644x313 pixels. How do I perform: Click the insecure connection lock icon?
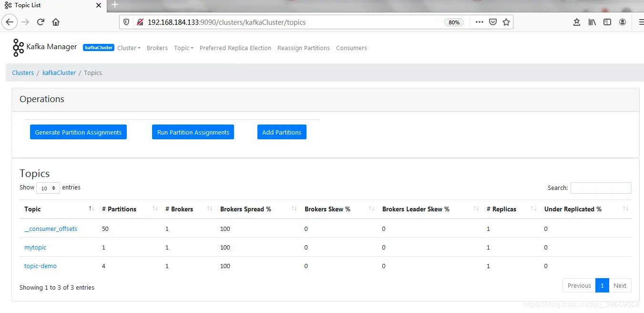140,22
